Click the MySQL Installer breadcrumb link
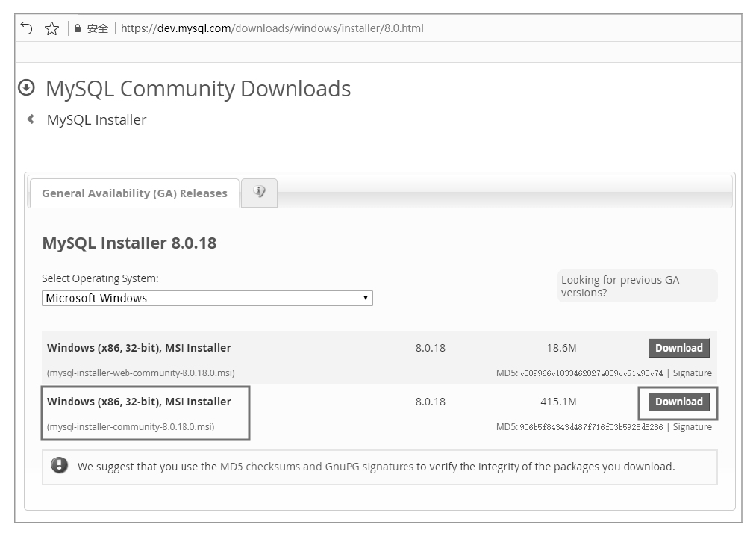Screen dimensions: 756x536 96,119
